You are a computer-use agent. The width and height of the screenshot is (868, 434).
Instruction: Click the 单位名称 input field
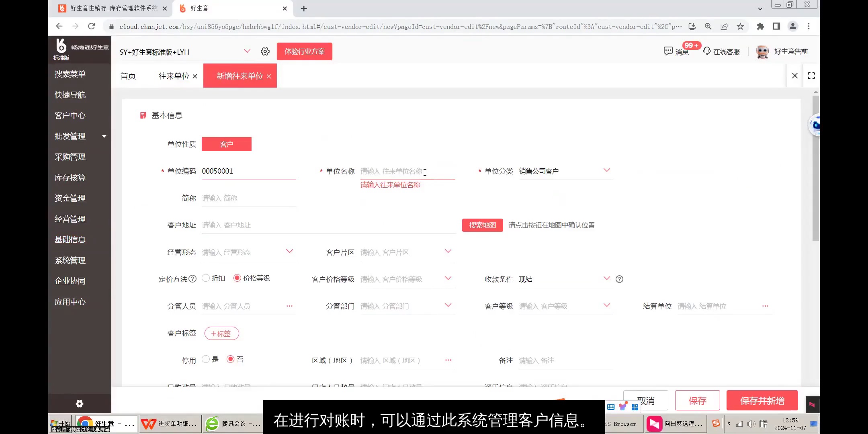click(x=406, y=171)
